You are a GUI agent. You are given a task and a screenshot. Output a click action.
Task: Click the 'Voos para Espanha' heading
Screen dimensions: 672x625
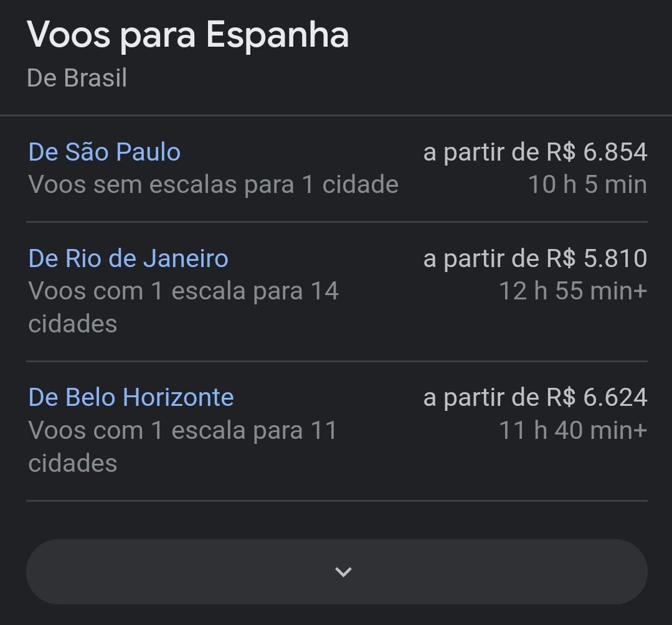(187, 36)
